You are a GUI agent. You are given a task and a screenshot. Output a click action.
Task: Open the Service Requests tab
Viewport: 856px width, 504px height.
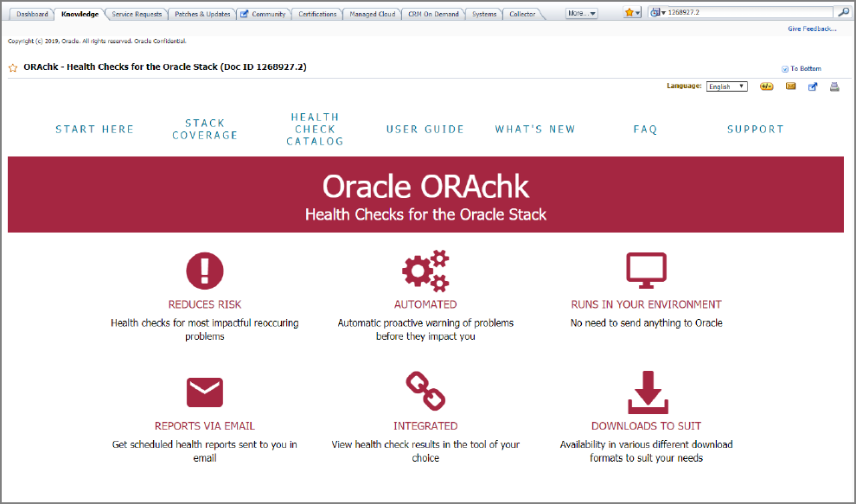tap(137, 14)
